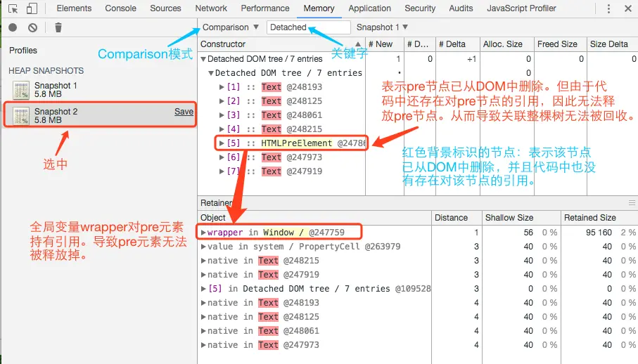Expand value in system / PropertyCell row

point(203,247)
